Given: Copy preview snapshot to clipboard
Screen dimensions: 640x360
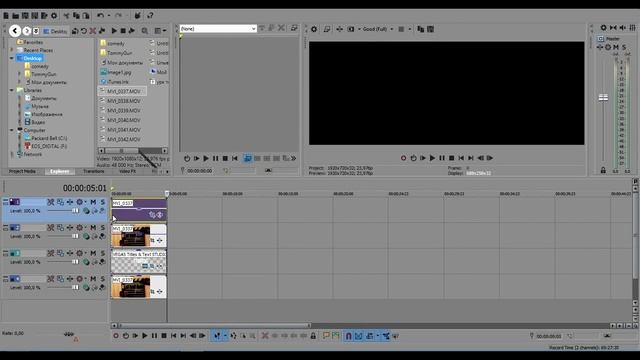Looking at the screenshot, I should click(421, 29).
